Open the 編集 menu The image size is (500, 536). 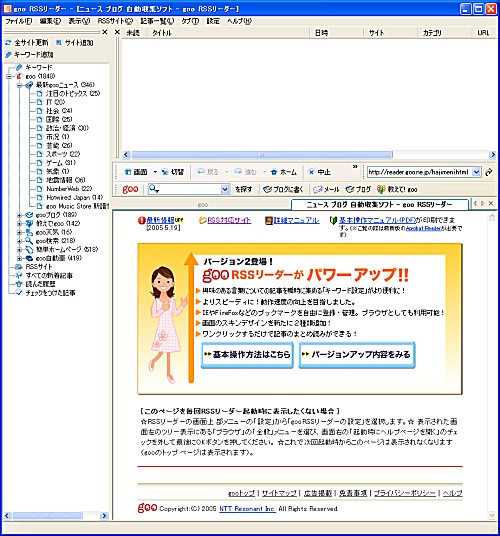click(x=50, y=21)
